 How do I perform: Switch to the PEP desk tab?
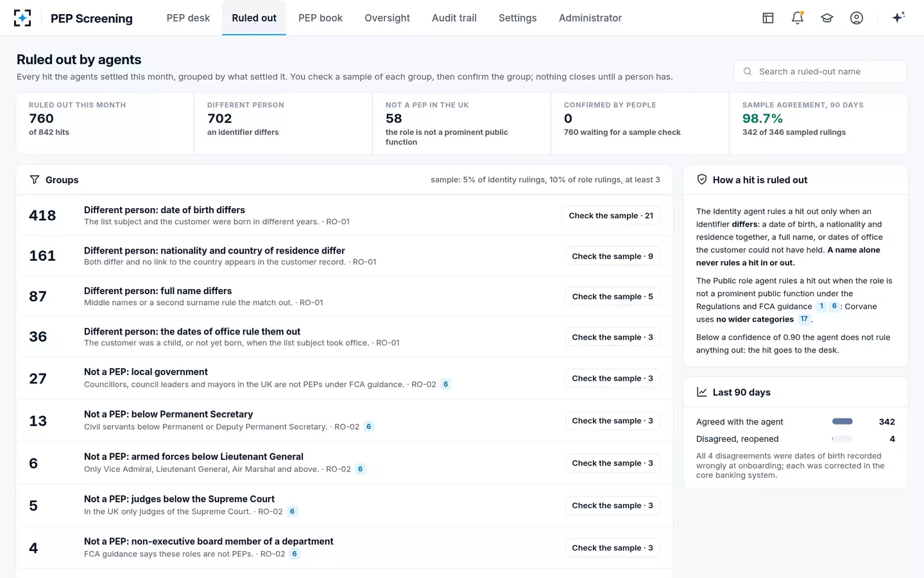[188, 18]
